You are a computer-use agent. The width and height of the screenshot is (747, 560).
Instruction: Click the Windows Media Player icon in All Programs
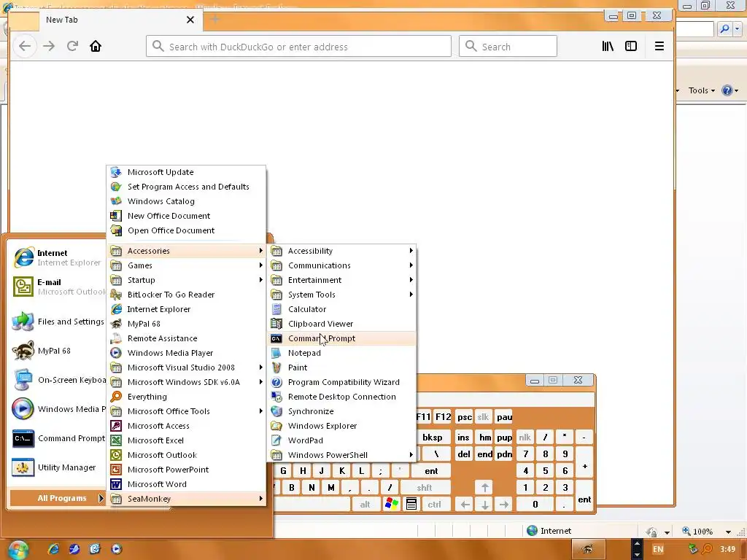tap(116, 353)
